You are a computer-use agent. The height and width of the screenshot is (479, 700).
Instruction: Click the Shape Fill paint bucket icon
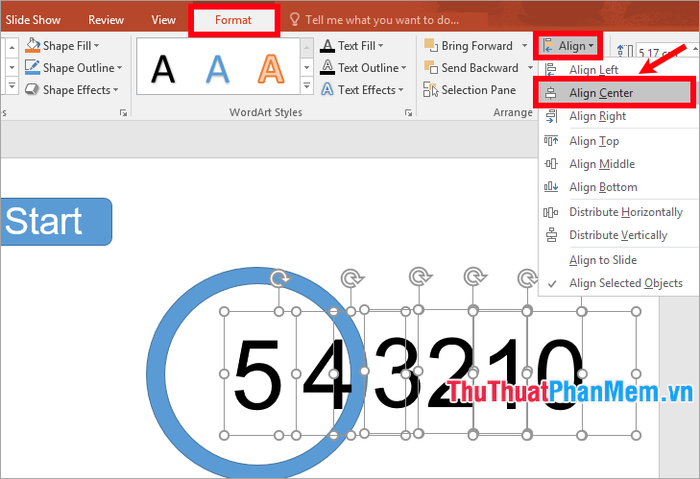click(x=33, y=46)
